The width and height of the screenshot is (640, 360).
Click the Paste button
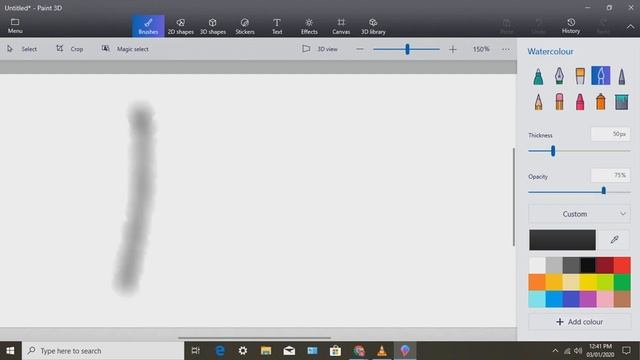coord(507,26)
